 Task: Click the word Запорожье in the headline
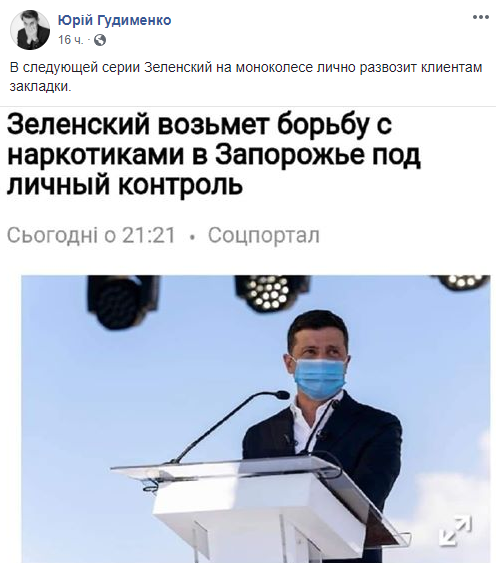(289, 155)
